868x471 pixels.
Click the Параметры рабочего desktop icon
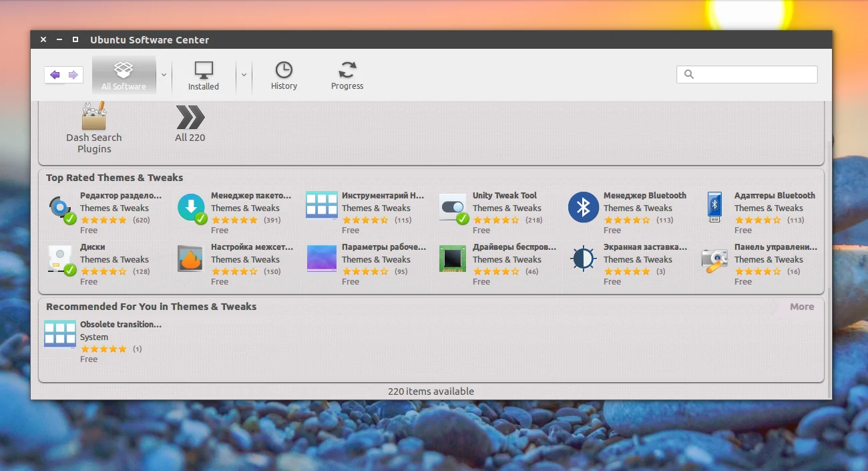322,259
